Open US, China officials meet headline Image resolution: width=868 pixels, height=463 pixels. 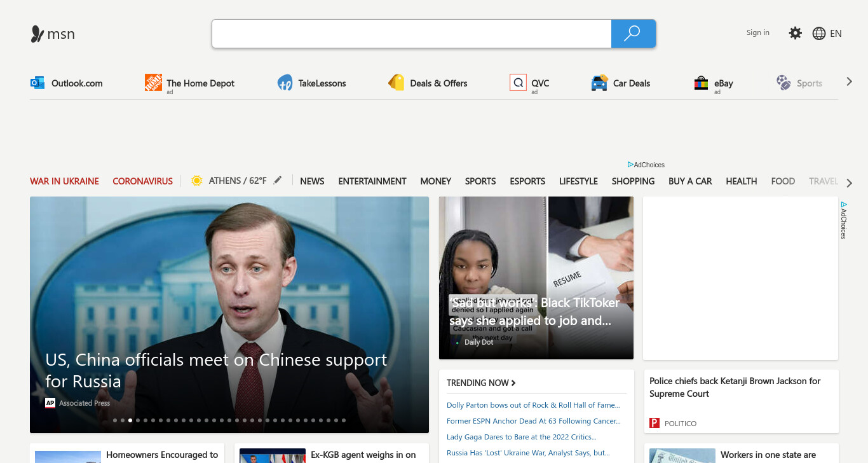click(x=216, y=370)
